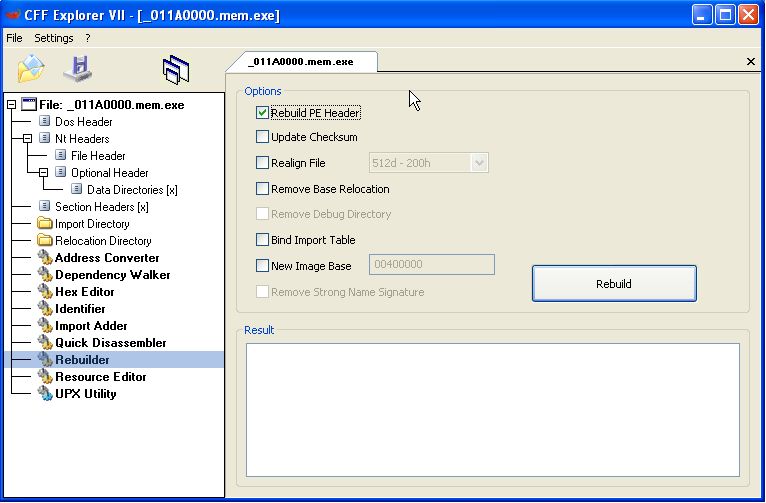Open the Hex Editor entry
Image resolution: width=766 pixels, height=503 pixels.
tap(85, 292)
